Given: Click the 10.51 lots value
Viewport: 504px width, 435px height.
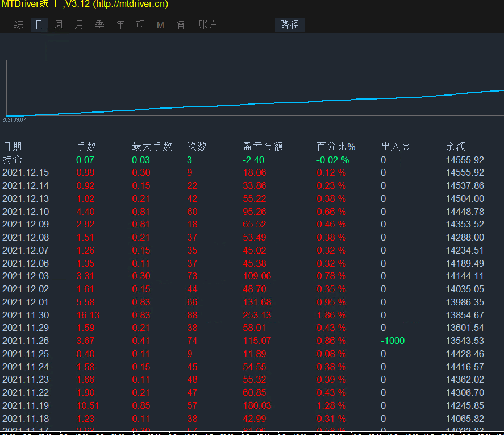Looking at the screenshot, I should click(x=88, y=406).
